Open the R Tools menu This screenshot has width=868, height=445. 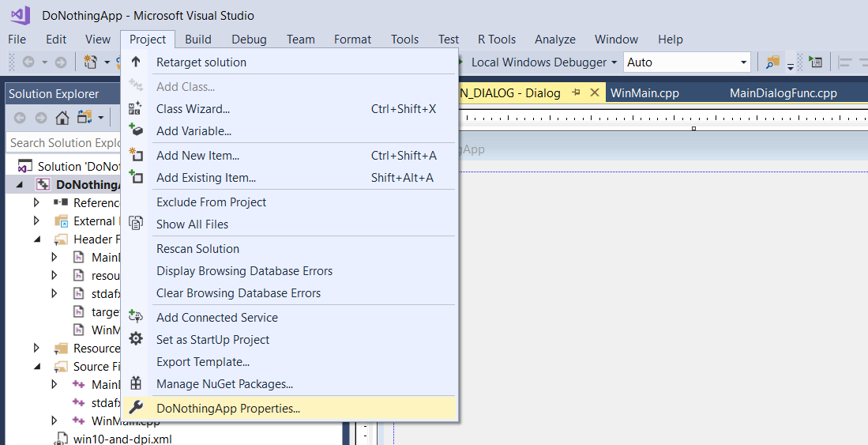tap(497, 40)
